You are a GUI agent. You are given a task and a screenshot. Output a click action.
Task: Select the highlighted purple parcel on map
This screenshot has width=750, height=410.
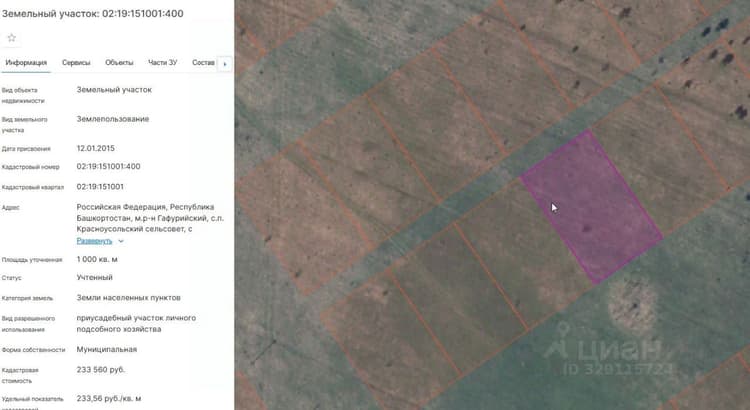coord(591,207)
